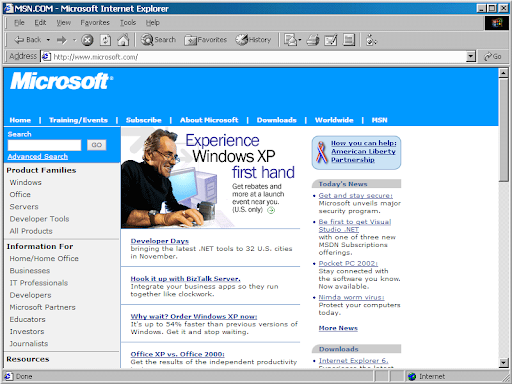Screen dimensions: 512x384
Task: Select the Subscribe navigation tab
Action: coord(144,120)
